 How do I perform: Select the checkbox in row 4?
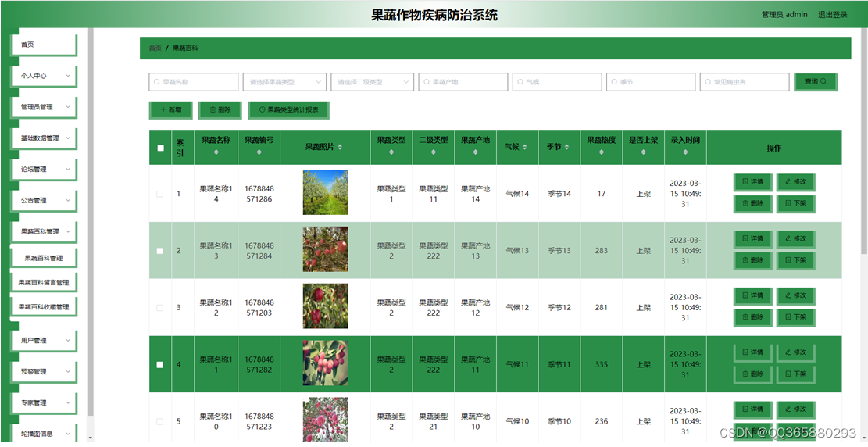160,364
